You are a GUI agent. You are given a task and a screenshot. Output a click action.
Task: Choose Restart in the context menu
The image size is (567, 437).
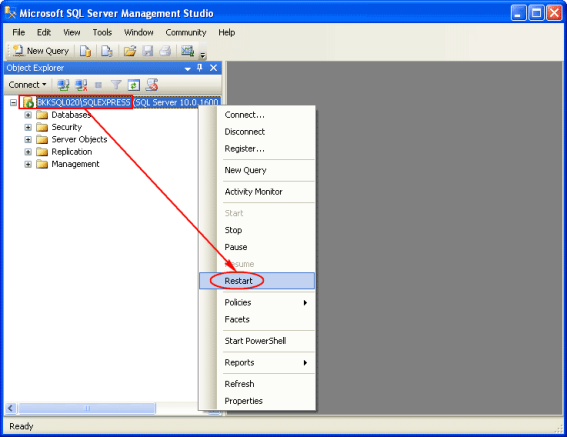(257, 281)
